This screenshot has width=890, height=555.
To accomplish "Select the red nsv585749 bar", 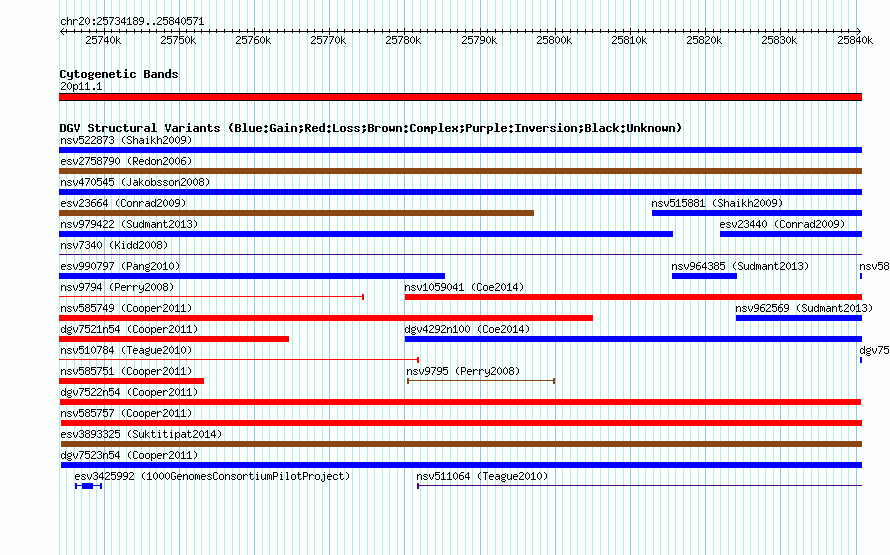I will 326,318.
